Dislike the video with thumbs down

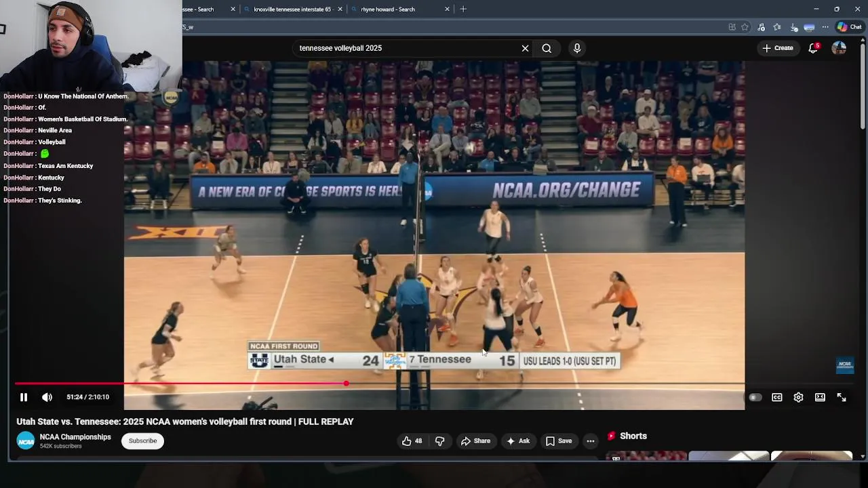439,441
